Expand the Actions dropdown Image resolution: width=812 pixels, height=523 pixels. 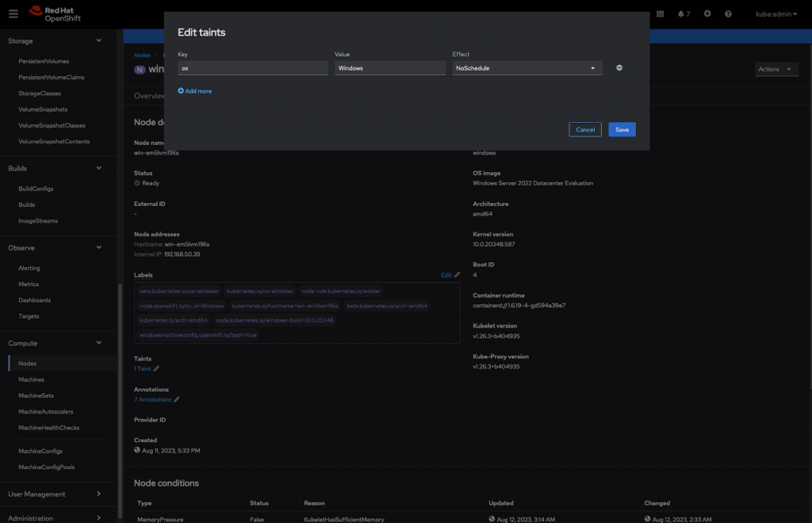pos(776,69)
